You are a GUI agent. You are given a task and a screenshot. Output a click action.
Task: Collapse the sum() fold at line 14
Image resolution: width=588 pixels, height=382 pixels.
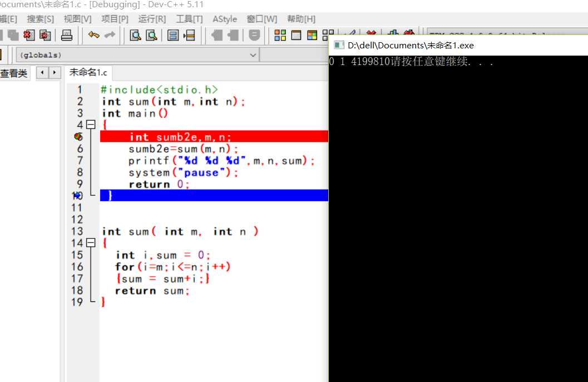(91, 242)
